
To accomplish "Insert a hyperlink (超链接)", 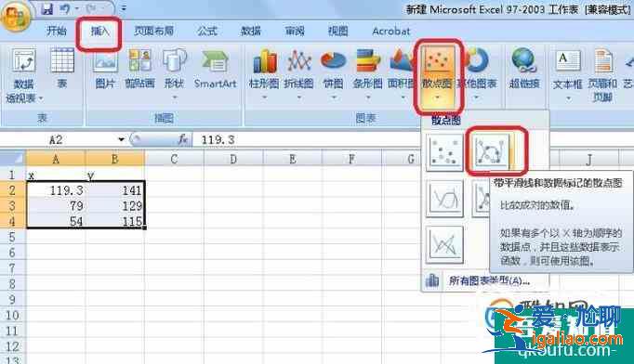I will click(x=524, y=68).
